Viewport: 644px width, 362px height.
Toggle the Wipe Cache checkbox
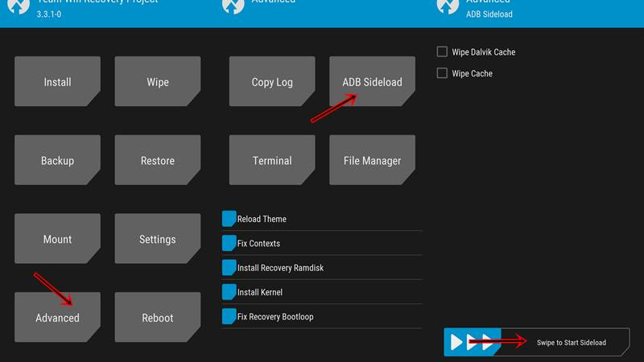[x=442, y=73]
